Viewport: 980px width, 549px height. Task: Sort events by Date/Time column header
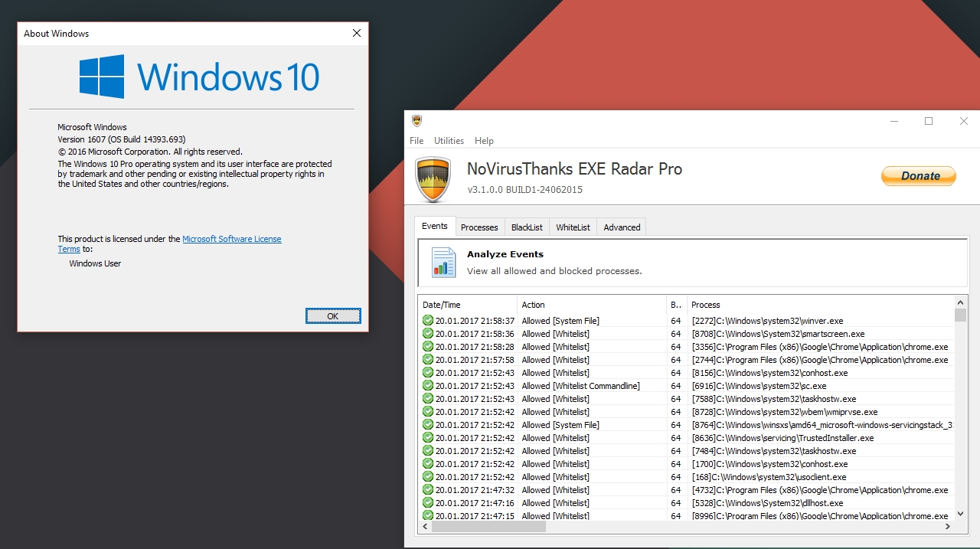point(468,305)
